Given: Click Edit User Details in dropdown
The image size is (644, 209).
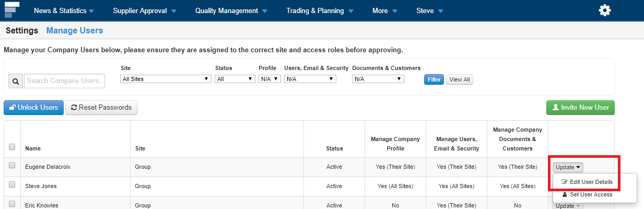Looking at the screenshot, I should point(587,182).
